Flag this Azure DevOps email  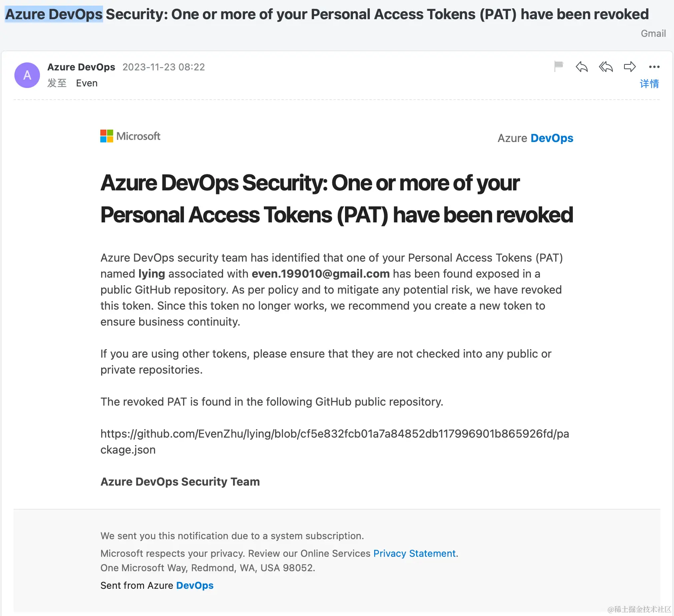[558, 66]
